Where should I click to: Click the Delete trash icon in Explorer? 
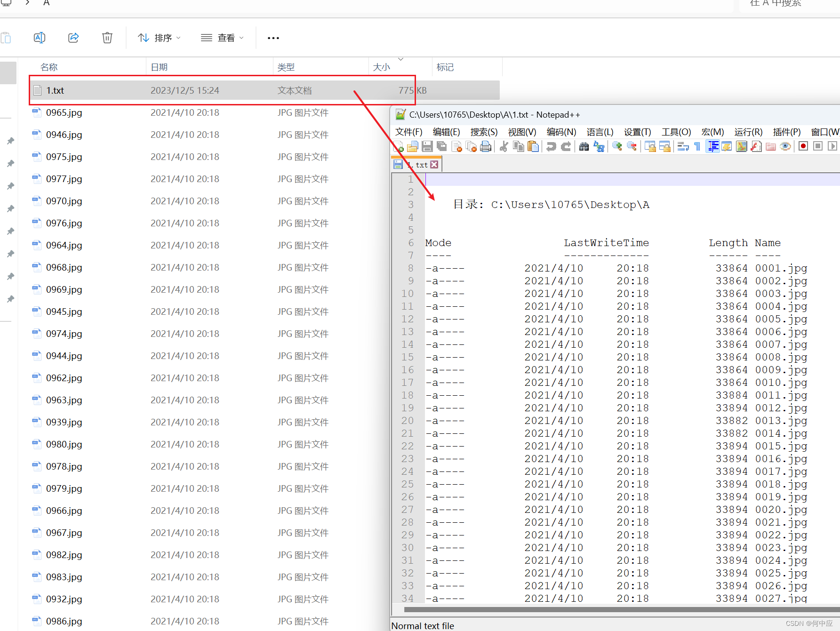[107, 38]
